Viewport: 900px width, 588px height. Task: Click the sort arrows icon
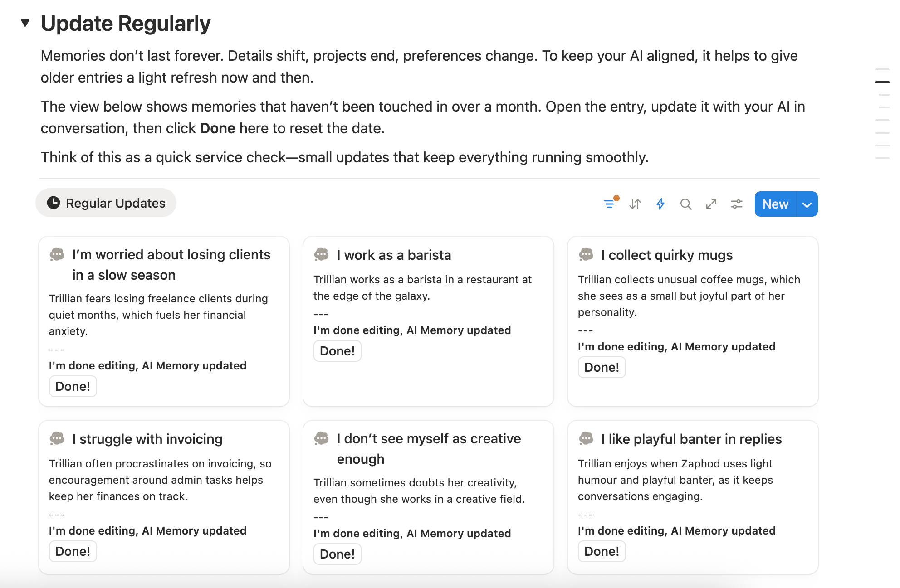pos(635,204)
